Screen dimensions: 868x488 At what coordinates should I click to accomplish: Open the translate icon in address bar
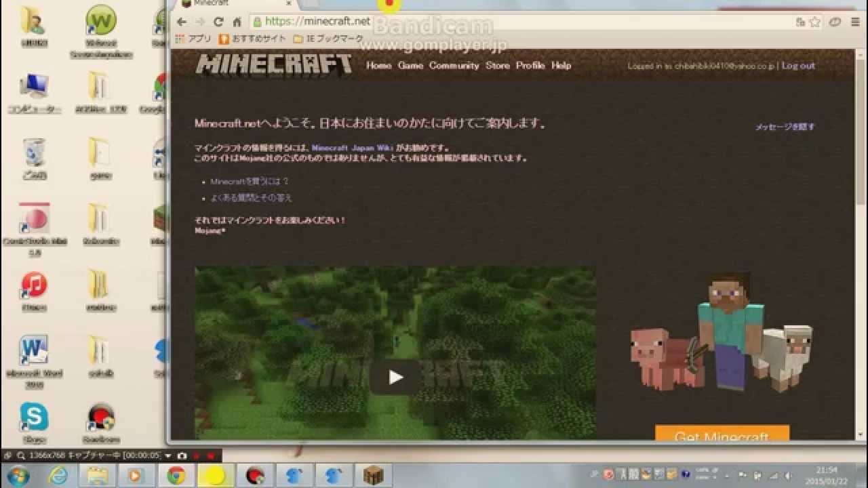pos(801,22)
